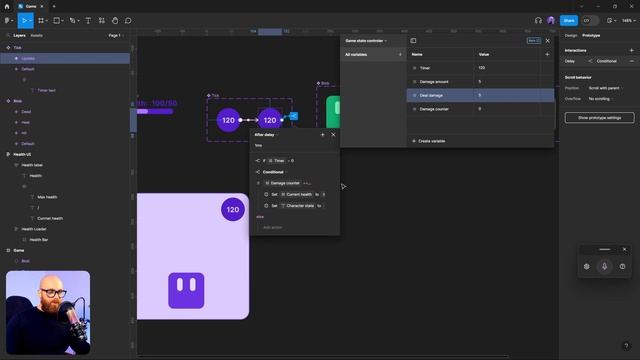The image size is (640, 360).
Task: Select the Health UI layer
Action: pos(22,154)
